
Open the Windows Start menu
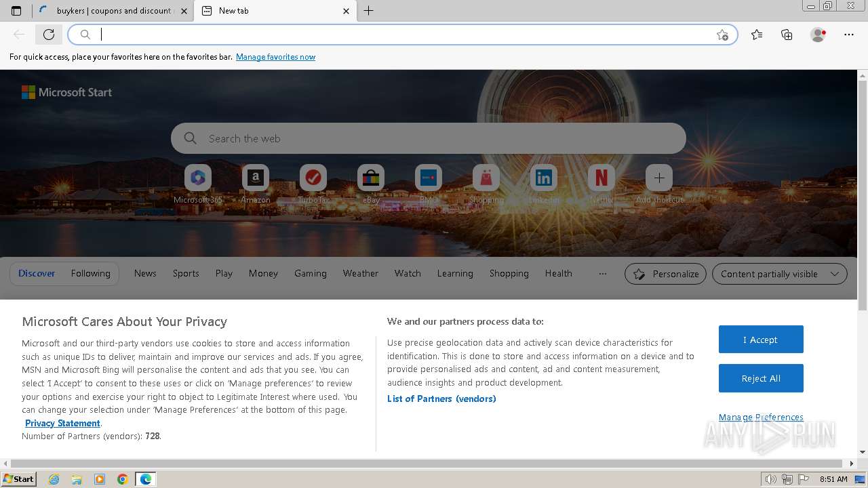18,479
